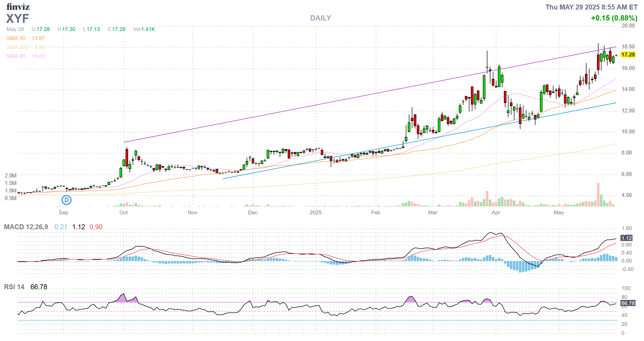
Task: Click the Vol 1.41K readout
Action: [x=144, y=29]
